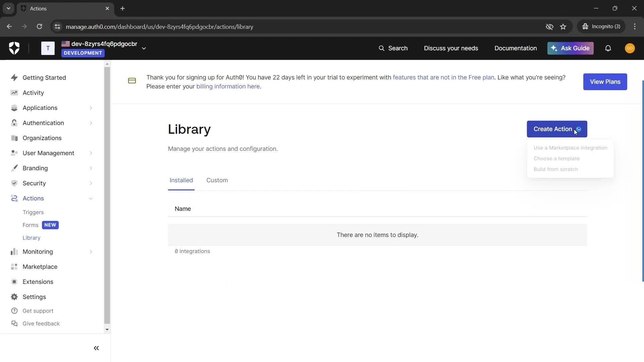Open the user profile avatar
This screenshot has width=644, height=362.
(630, 48)
